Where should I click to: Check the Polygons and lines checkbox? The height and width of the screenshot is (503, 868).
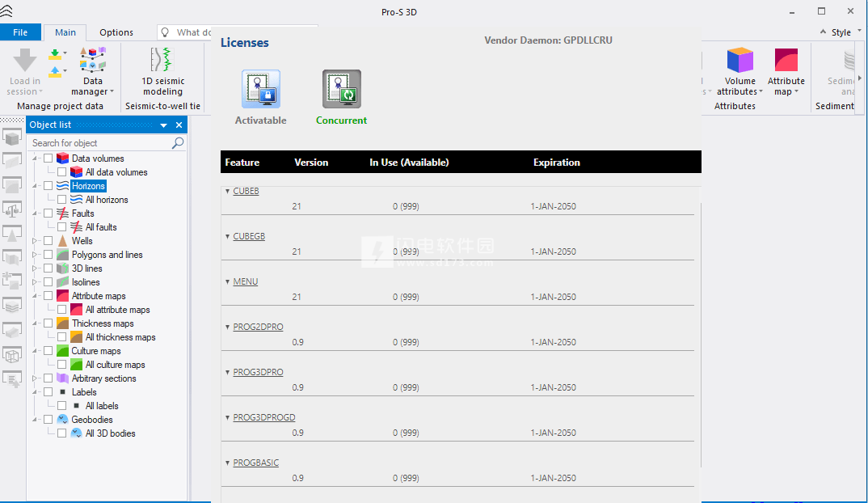pyautogui.click(x=48, y=255)
